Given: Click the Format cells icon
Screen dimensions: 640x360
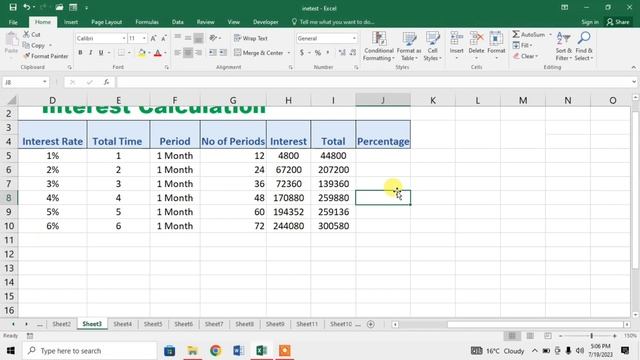Looking at the screenshot, I should pyautogui.click(x=496, y=39).
